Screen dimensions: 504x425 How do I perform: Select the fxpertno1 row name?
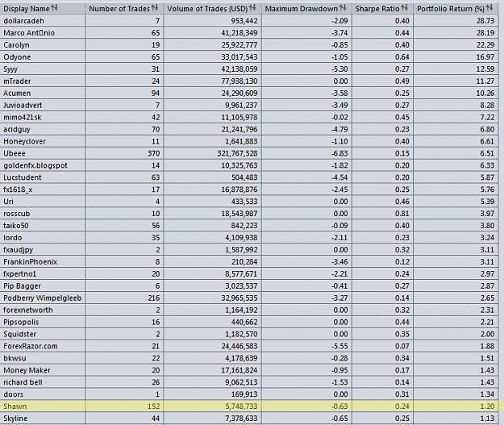click(x=19, y=274)
